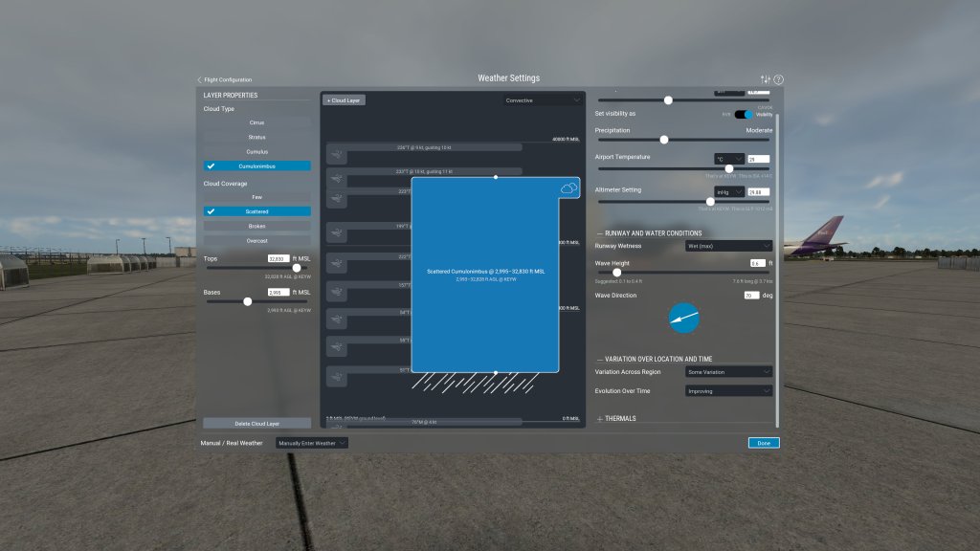
Task: Uncheck the Cumulonimbus cloud type
Action: coord(256,165)
